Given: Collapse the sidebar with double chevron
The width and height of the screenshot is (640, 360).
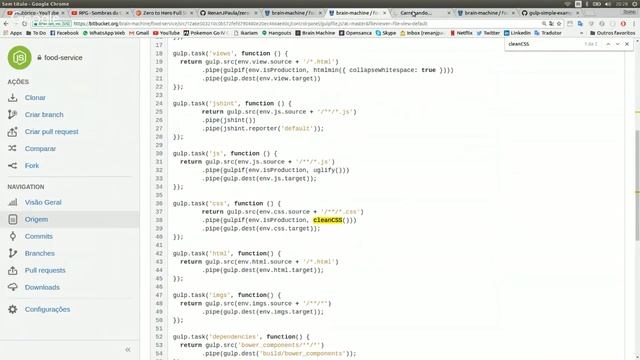Looking at the screenshot, I should 128,350.
